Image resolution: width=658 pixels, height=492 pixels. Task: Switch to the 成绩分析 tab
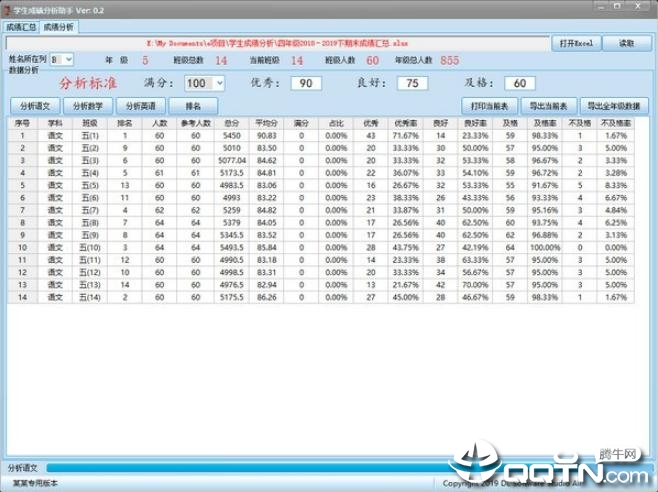coord(59,27)
